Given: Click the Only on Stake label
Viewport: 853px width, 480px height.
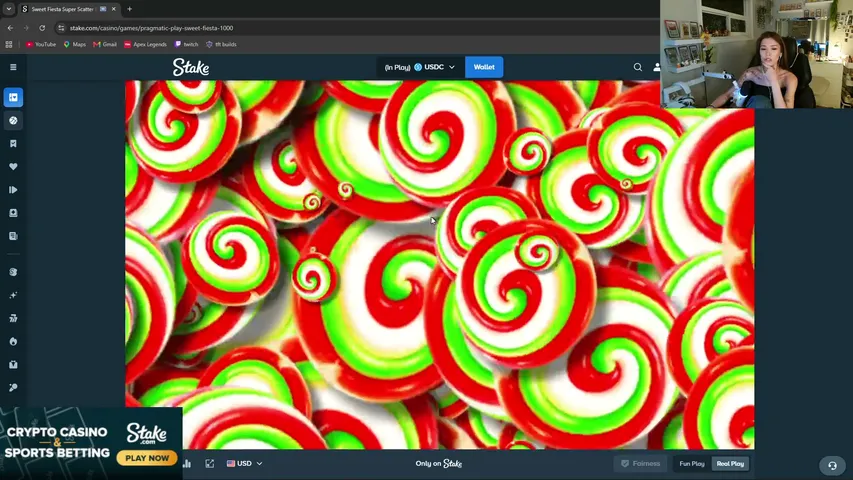Looking at the screenshot, I should tap(438, 464).
